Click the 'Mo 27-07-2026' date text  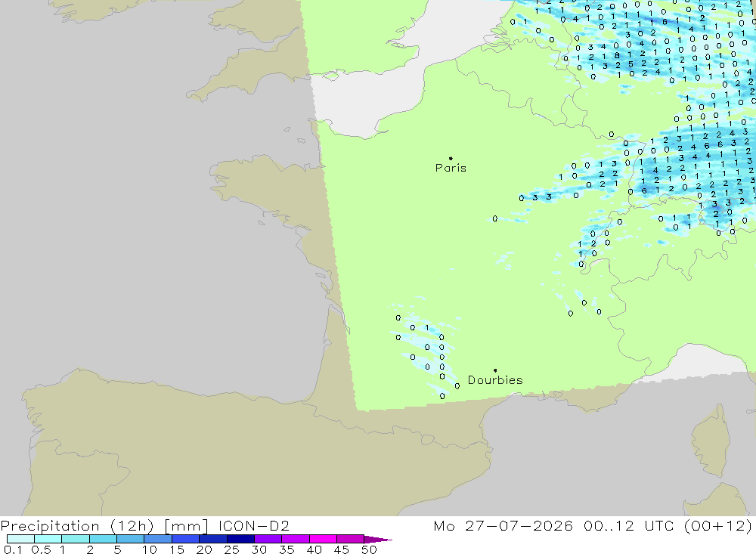point(503,525)
